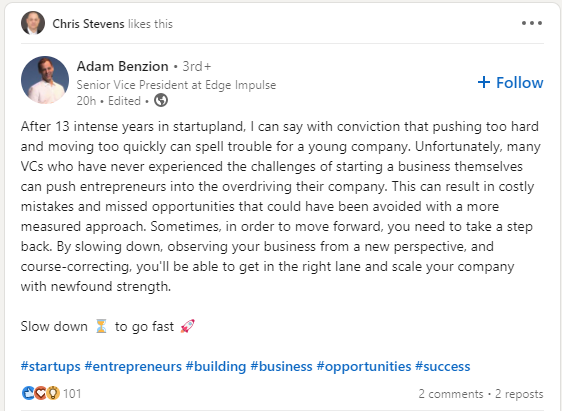Open the #opportunities hashtag
The width and height of the screenshot is (562, 411).
(364, 367)
